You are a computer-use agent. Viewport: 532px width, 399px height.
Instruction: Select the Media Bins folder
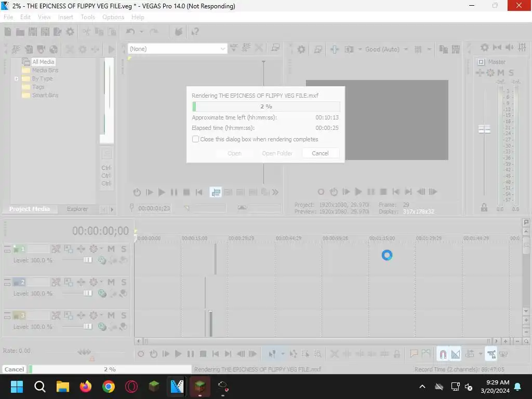coord(45,70)
